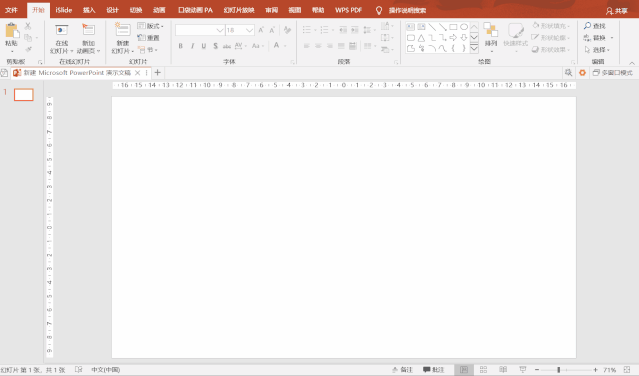Switch to the 设计 design tab
The width and height of the screenshot is (639, 376).
click(112, 10)
